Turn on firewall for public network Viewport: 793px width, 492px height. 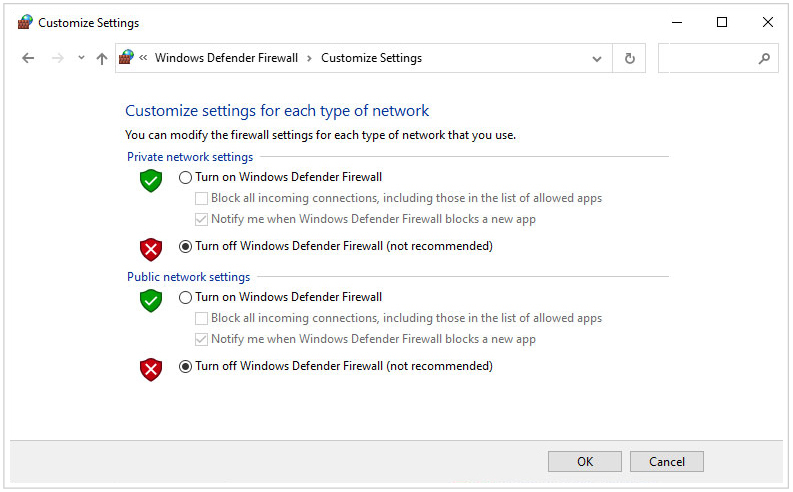281,297
